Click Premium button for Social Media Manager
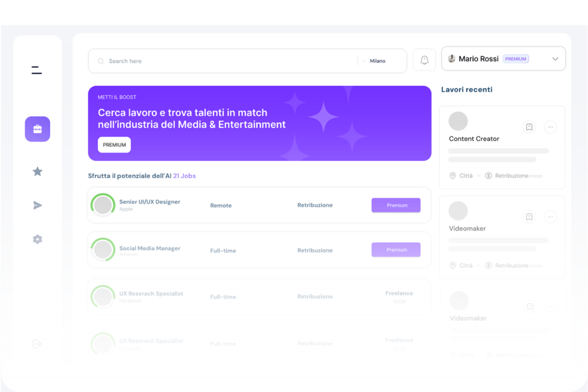The image size is (588, 392). 396,250
